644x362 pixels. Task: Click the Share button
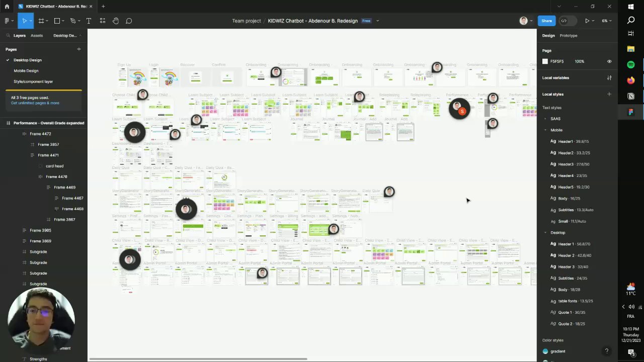(546, 21)
